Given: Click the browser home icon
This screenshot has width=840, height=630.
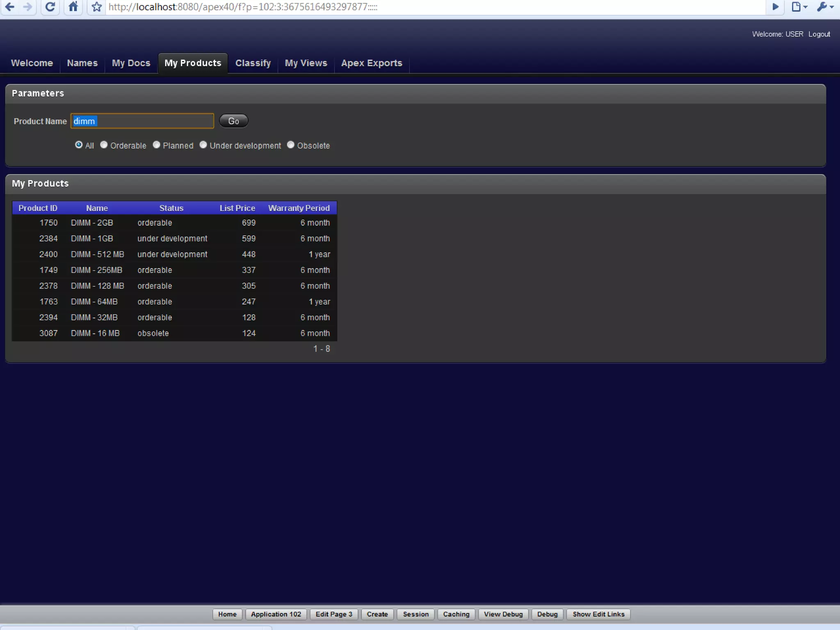Looking at the screenshot, I should coord(73,7).
